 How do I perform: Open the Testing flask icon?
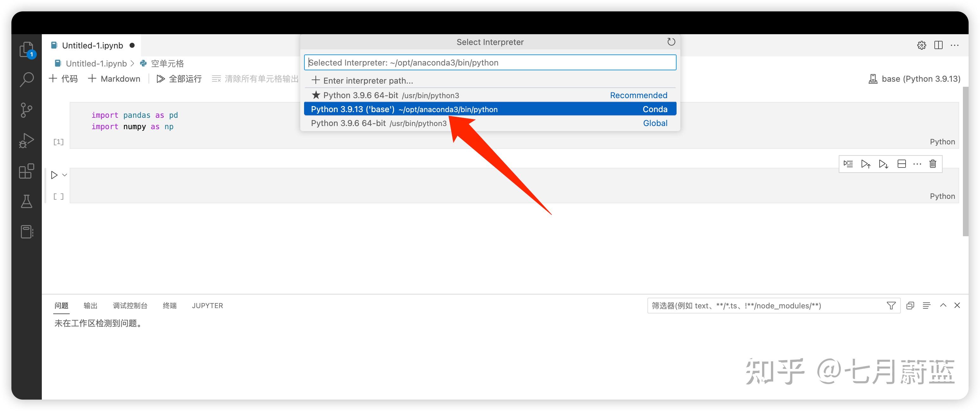click(26, 201)
